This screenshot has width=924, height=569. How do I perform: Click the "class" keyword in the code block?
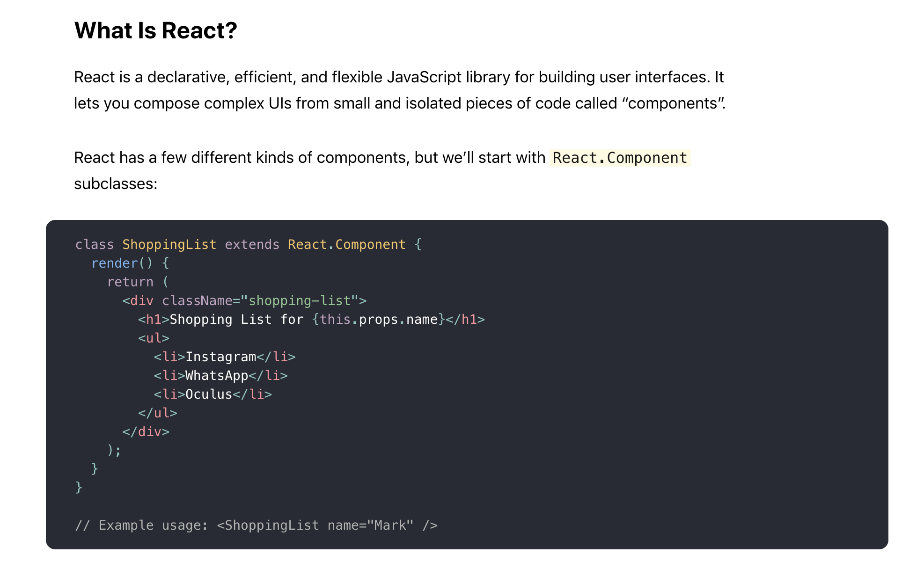pos(95,245)
